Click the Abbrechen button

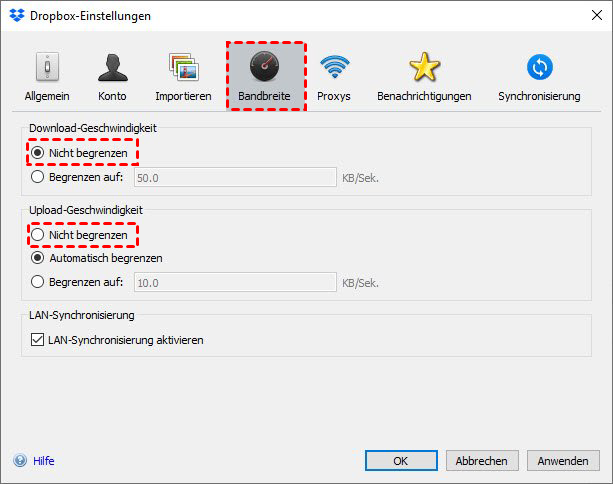point(482,461)
